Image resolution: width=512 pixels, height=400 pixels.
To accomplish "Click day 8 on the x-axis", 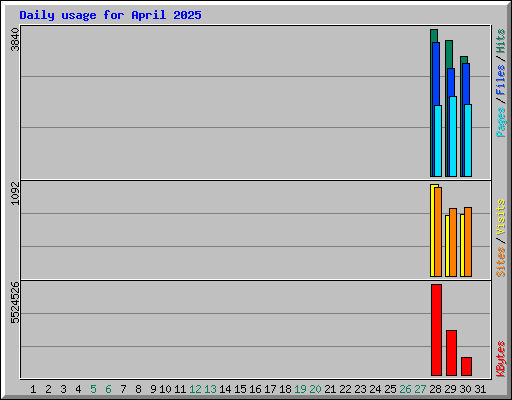I will point(138,389).
